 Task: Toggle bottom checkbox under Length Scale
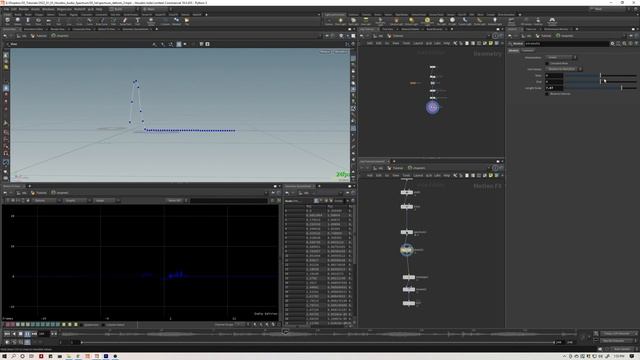pyautogui.click(x=547, y=93)
